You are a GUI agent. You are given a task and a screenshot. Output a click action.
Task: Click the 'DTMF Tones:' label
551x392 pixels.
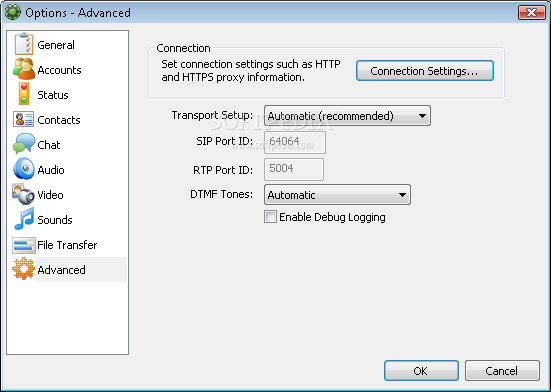(221, 194)
